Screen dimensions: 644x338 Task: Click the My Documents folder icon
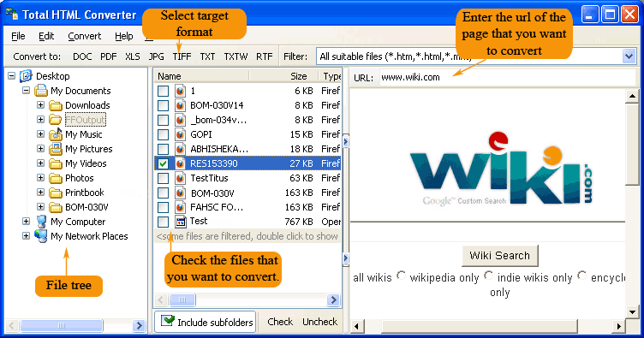click(x=40, y=91)
